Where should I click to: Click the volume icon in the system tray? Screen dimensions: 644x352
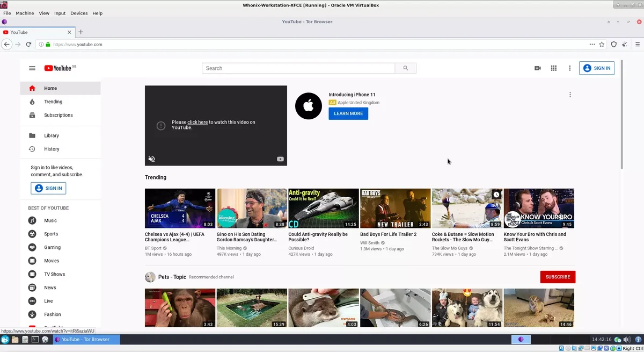coord(626,339)
